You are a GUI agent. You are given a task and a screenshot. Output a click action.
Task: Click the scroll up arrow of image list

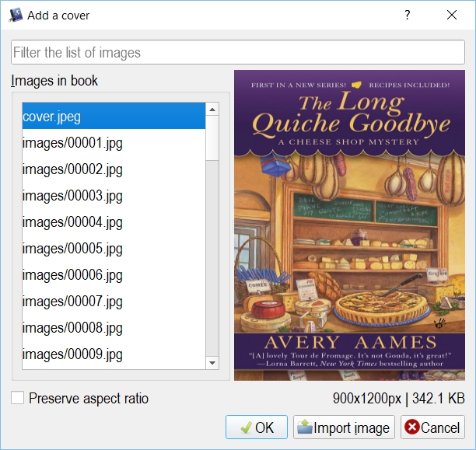coord(212,110)
